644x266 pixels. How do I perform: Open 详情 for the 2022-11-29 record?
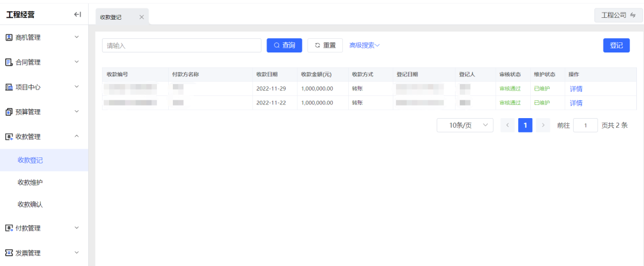click(576, 89)
